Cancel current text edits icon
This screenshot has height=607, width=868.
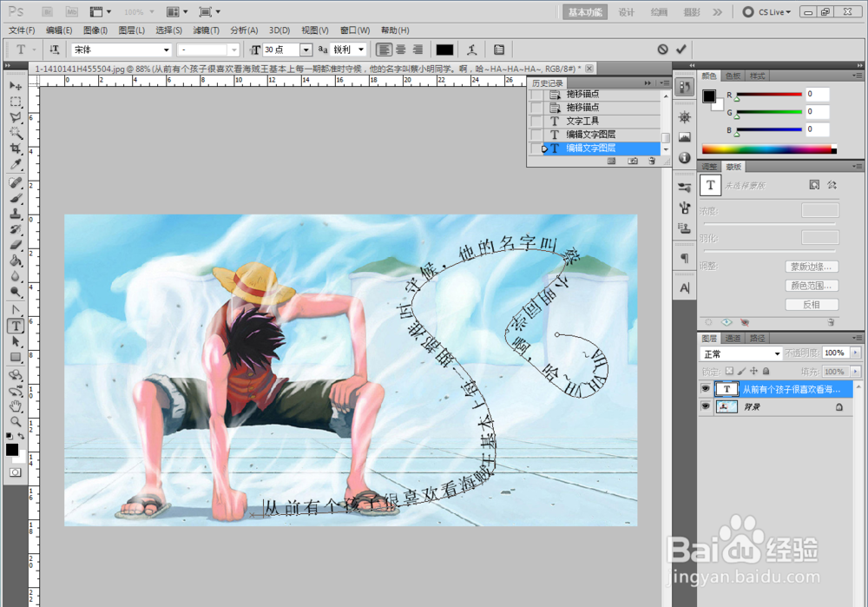pyautogui.click(x=662, y=49)
